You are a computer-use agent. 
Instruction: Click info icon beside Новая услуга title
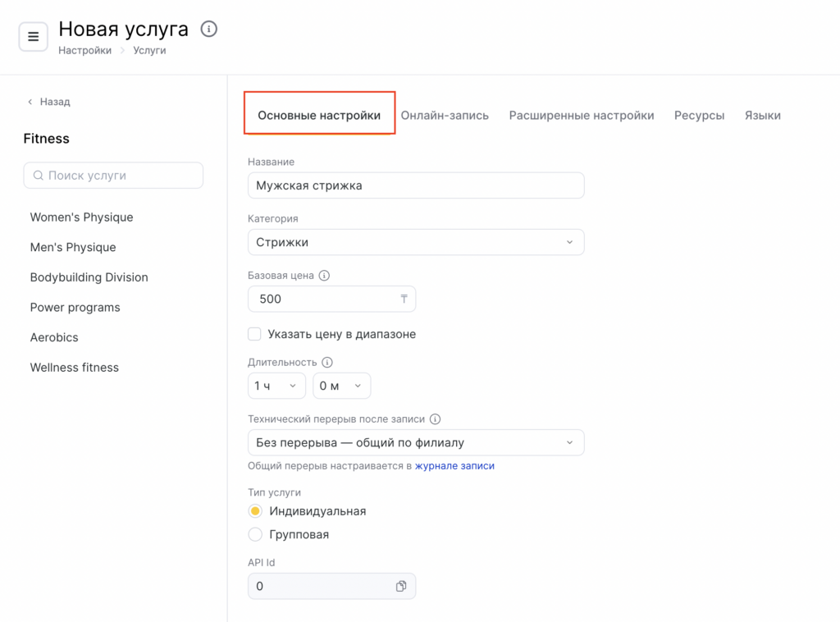pos(209,30)
